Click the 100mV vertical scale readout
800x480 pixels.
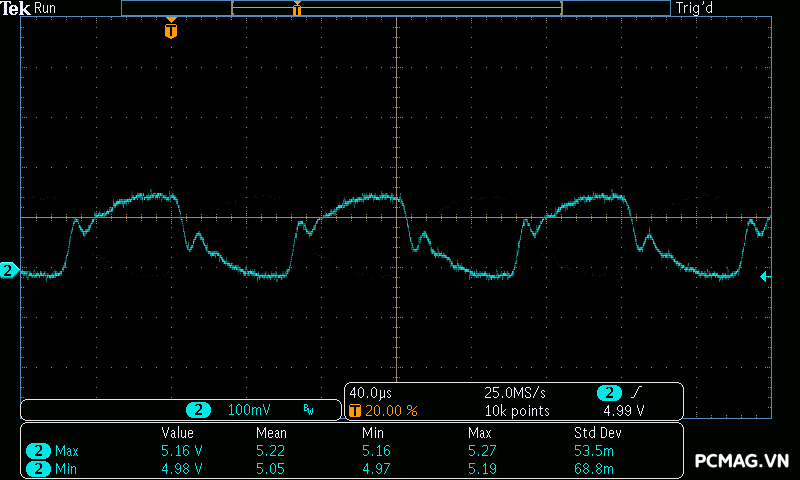[248, 410]
